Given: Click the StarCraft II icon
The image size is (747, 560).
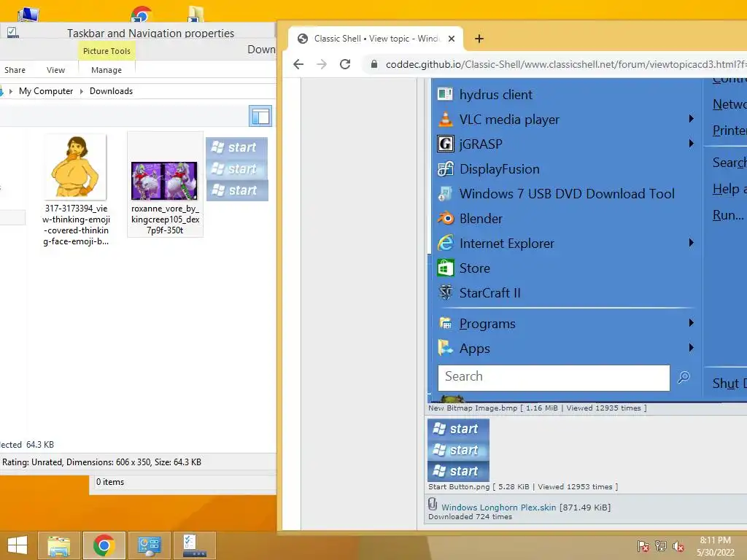Looking at the screenshot, I should (x=445, y=292).
